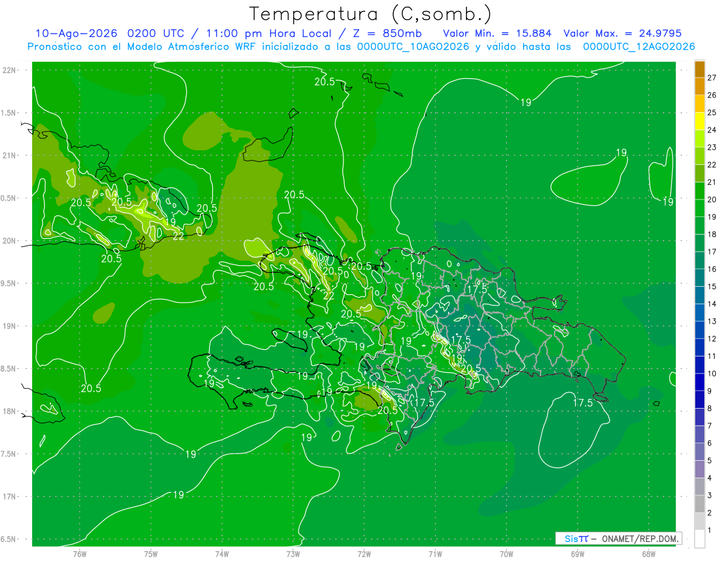Image resolution: width=728 pixels, height=562 pixels.
Task: Click the "68W" longitude axis label
Action: (649, 554)
